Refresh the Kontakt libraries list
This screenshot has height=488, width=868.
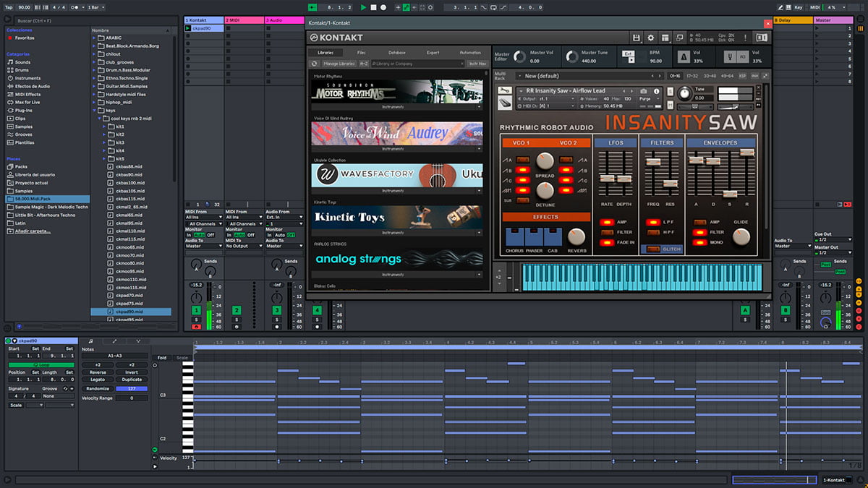click(315, 64)
